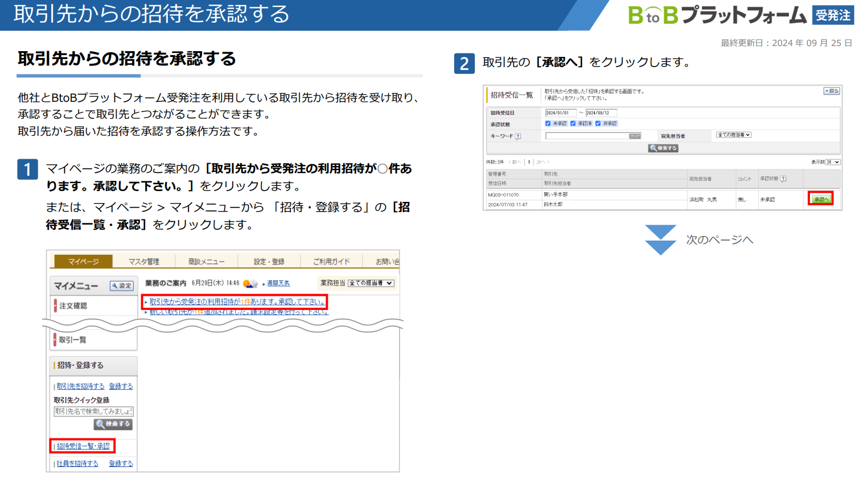Toggle the 未承認 checkbox
Image resolution: width=868 pixels, height=480 pixels.
pos(548,123)
